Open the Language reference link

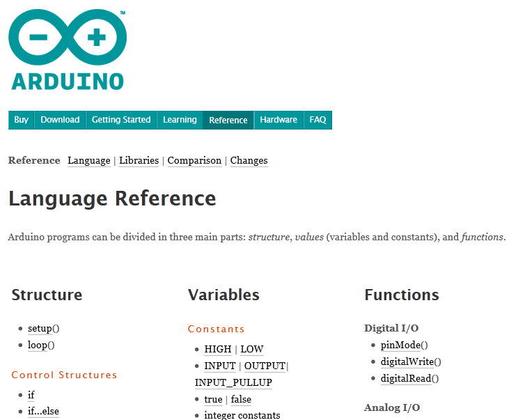pos(89,161)
